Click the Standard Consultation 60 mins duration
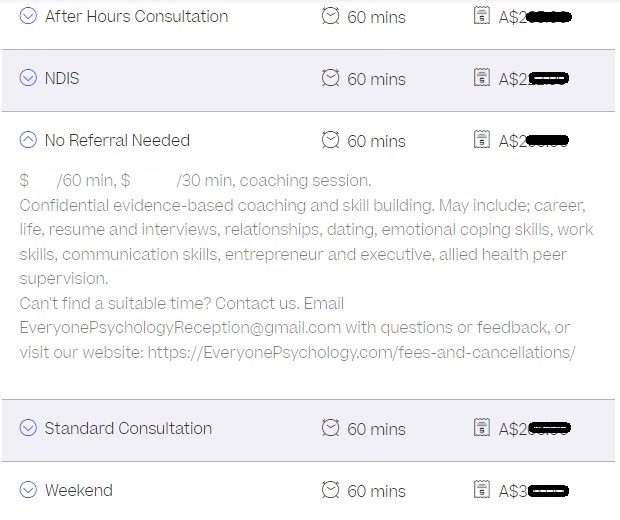 coord(376,429)
